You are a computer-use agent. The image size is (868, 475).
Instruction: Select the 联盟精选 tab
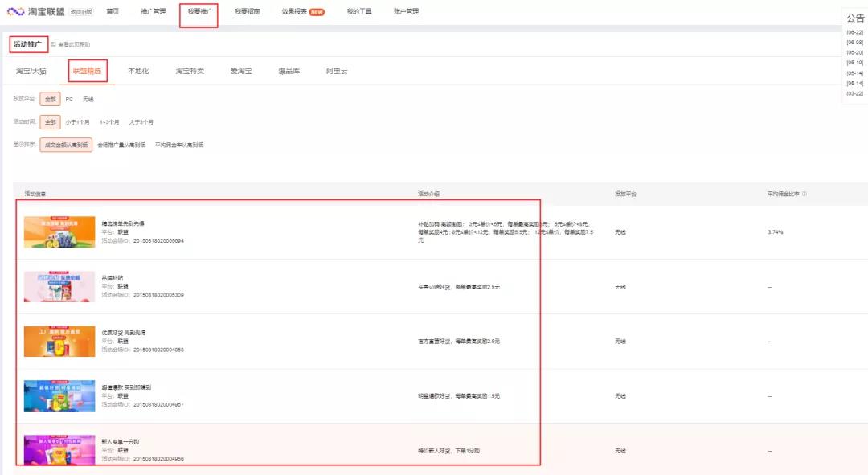(x=87, y=71)
